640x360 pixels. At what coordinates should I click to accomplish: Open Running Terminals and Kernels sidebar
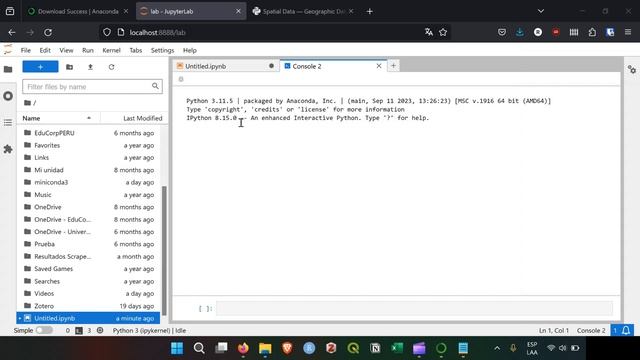click(8, 96)
